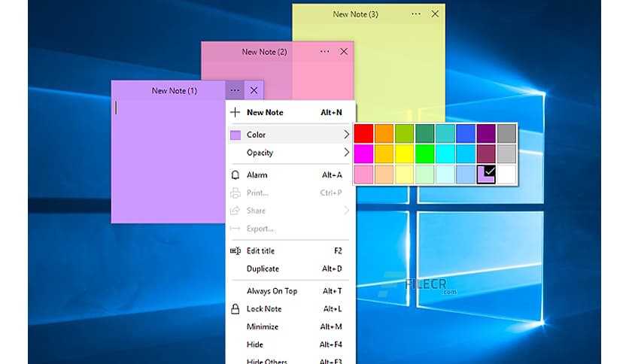Pick the bright cyan swatch in the middle row
The width and height of the screenshot is (629, 364).
445,154
